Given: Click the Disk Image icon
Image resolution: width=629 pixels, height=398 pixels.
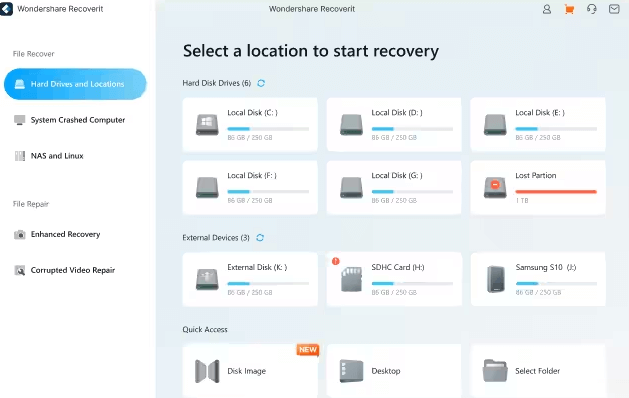Looking at the screenshot, I should click(x=207, y=371).
